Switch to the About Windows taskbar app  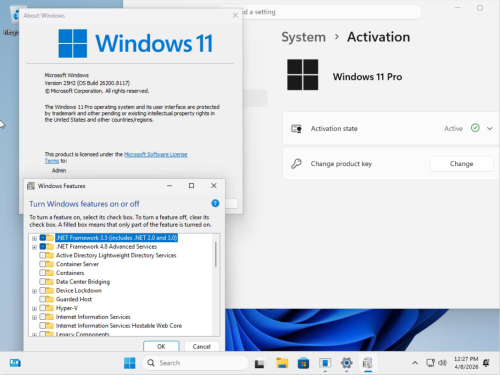325,363
